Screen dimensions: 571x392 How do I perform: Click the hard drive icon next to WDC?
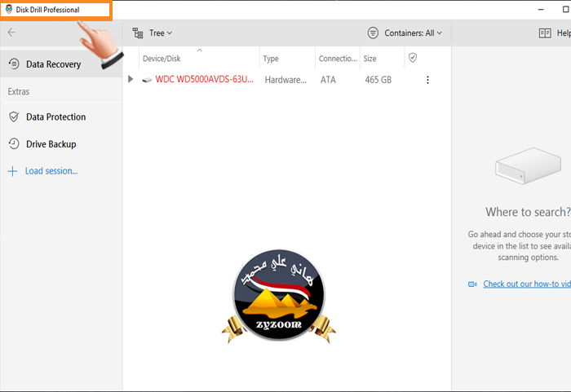147,80
